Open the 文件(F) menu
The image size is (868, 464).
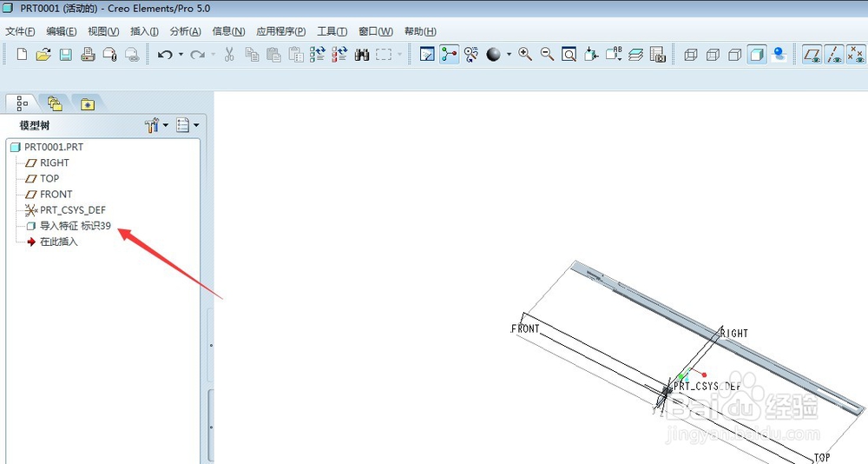[x=20, y=31]
